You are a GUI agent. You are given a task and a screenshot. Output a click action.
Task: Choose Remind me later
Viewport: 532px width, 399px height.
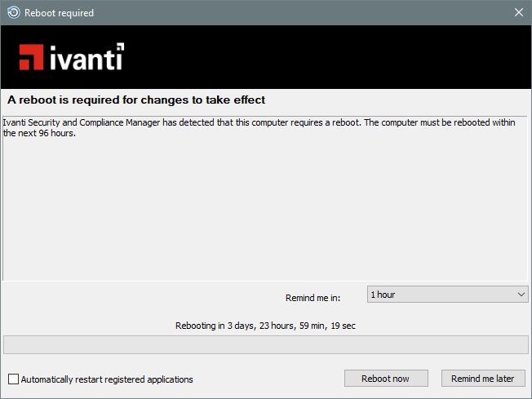point(483,379)
